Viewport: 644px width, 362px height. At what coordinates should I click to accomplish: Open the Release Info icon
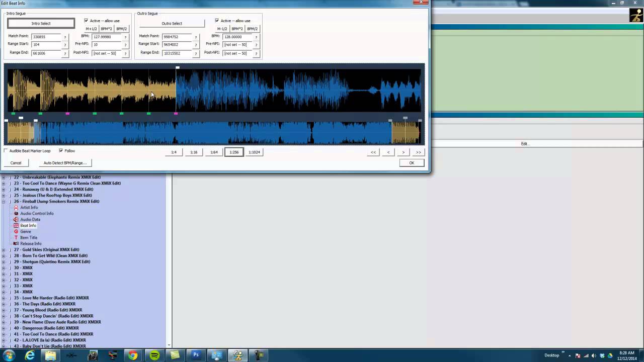(x=16, y=243)
